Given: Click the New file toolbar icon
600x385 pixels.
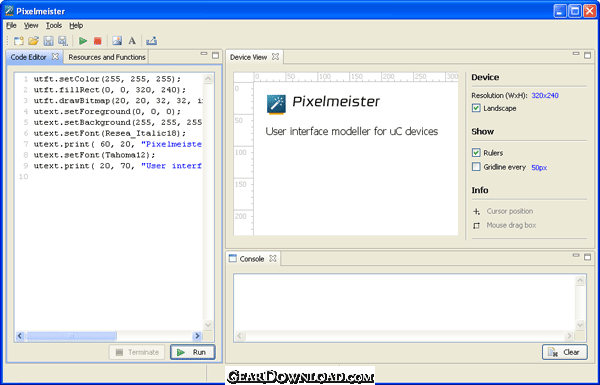Looking at the screenshot, I should [18, 41].
